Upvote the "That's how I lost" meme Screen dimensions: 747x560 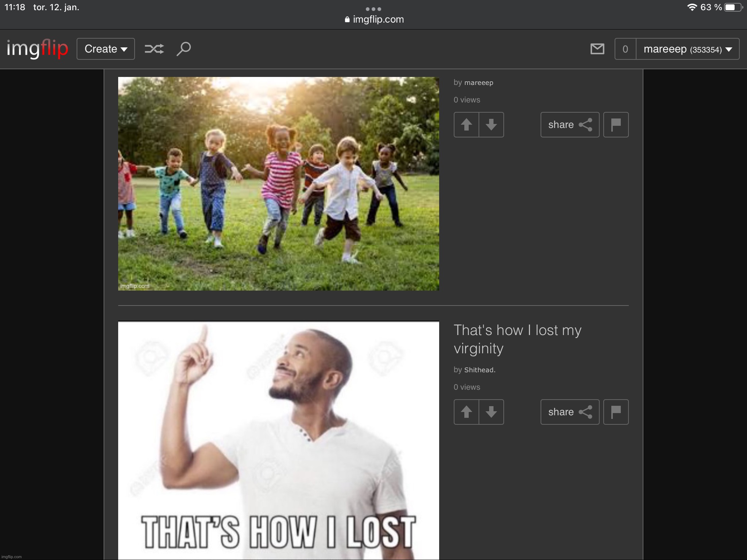click(x=467, y=412)
